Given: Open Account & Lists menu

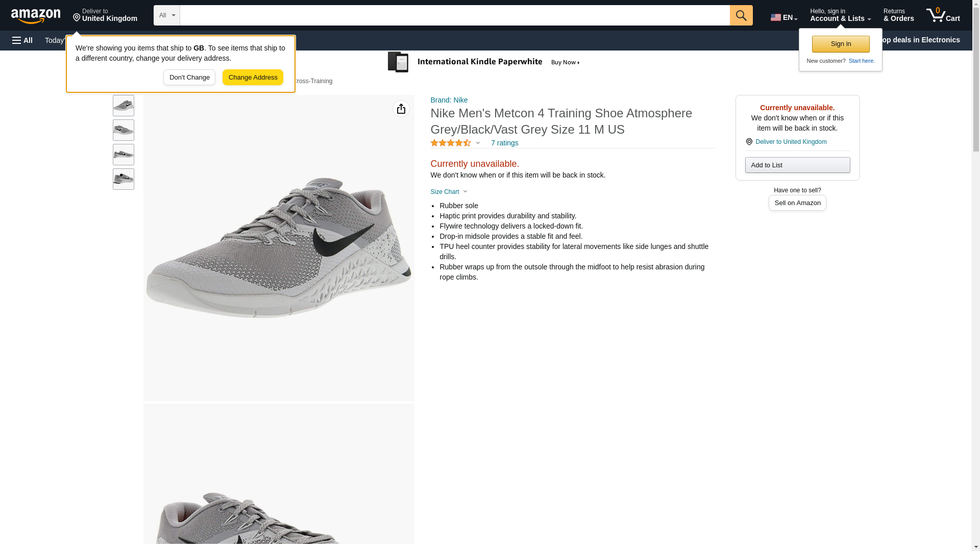Looking at the screenshot, I should [x=840, y=15].
